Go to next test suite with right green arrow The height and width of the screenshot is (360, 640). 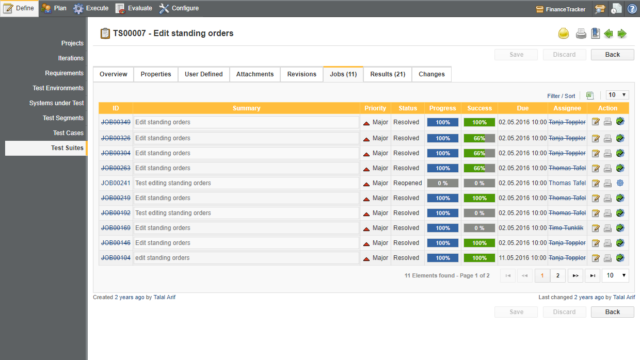622,34
